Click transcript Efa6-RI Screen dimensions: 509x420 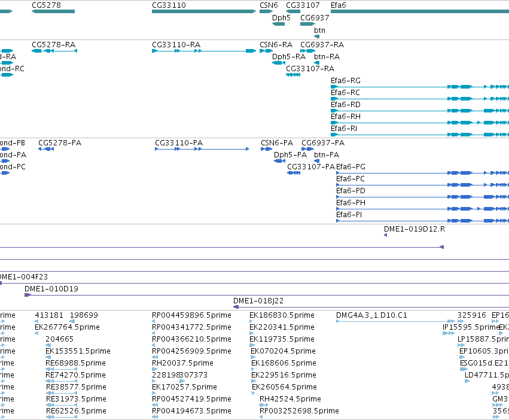pos(420,135)
